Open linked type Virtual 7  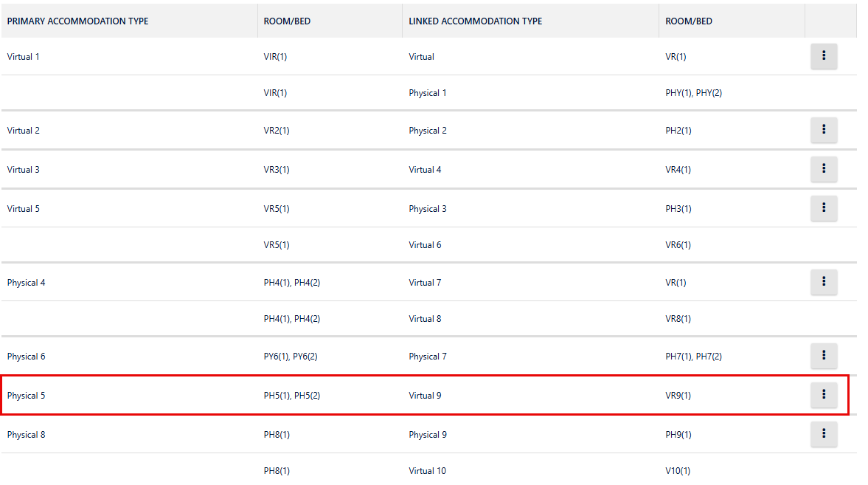pos(426,283)
